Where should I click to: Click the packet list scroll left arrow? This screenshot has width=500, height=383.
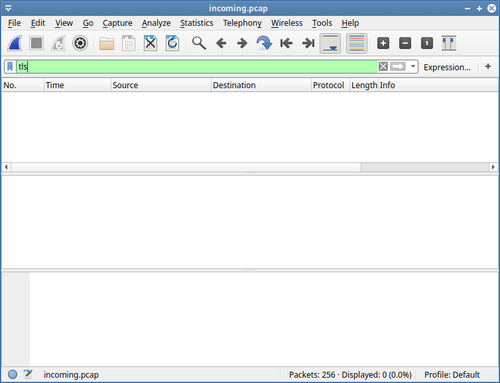(6, 167)
